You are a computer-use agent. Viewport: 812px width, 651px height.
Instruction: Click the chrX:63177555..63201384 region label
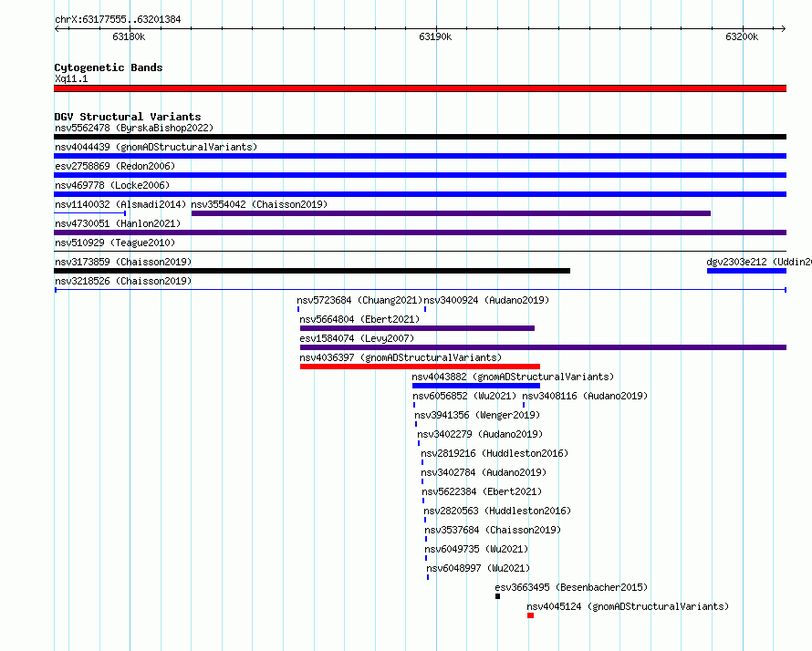point(118,20)
